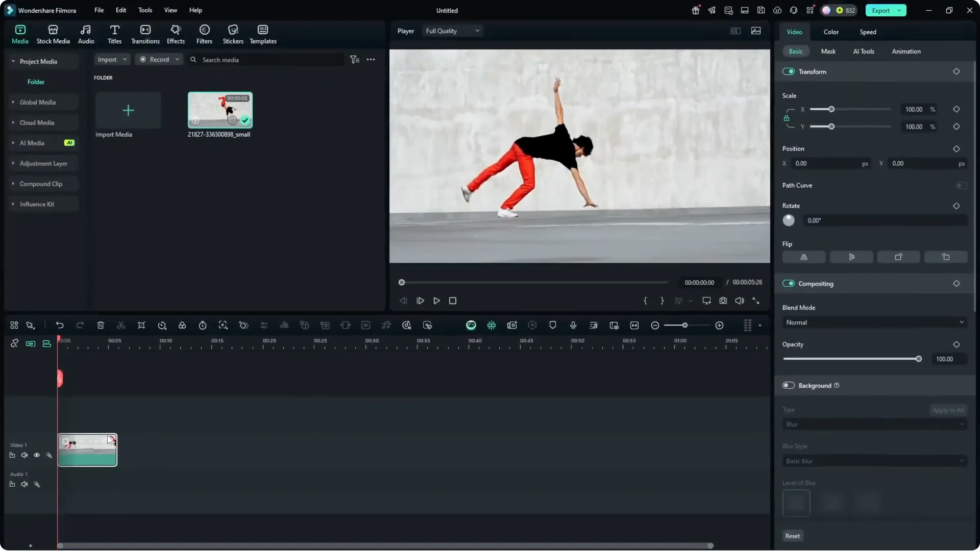Image resolution: width=980 pixels, height=551 pixels.
Task: Disable the Compositing toggle
Action: 790,284
